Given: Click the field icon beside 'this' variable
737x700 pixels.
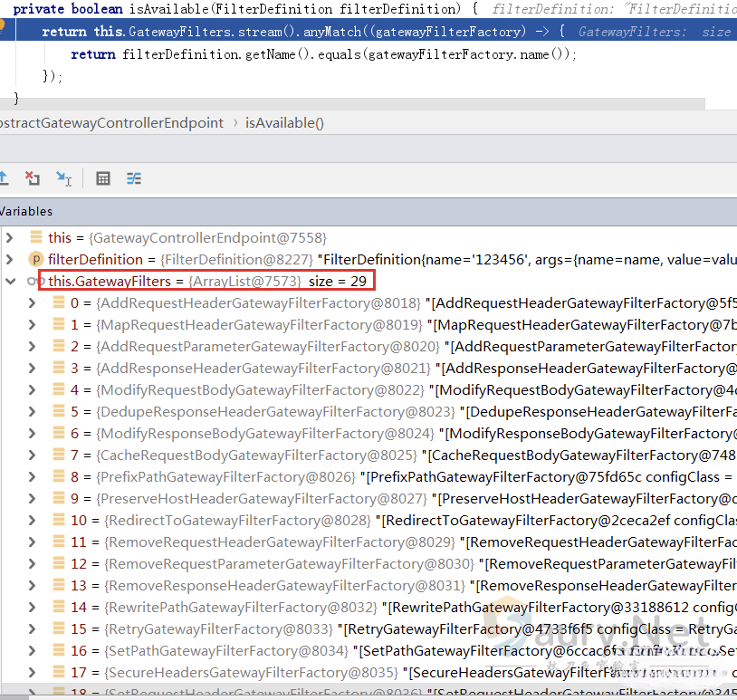Looking at the screenshot, I should tap(37, 238).
